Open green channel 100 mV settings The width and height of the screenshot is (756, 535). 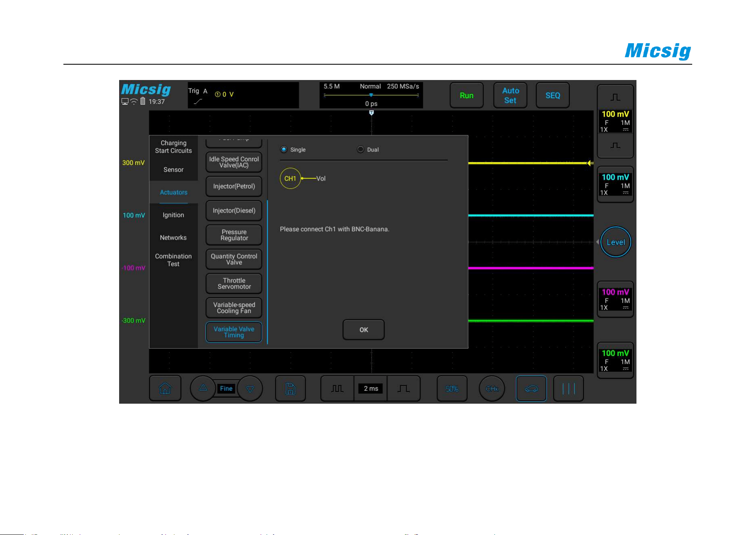point(615,360)
